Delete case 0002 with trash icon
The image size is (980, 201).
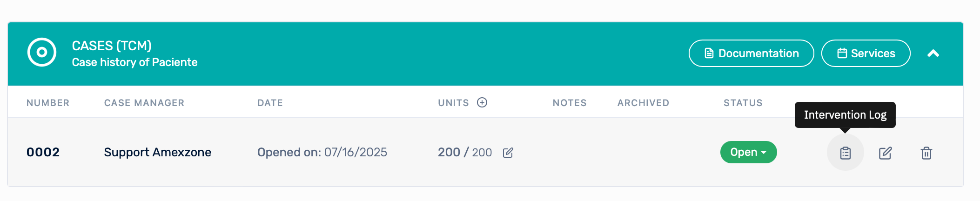click(x=926, y=153)
